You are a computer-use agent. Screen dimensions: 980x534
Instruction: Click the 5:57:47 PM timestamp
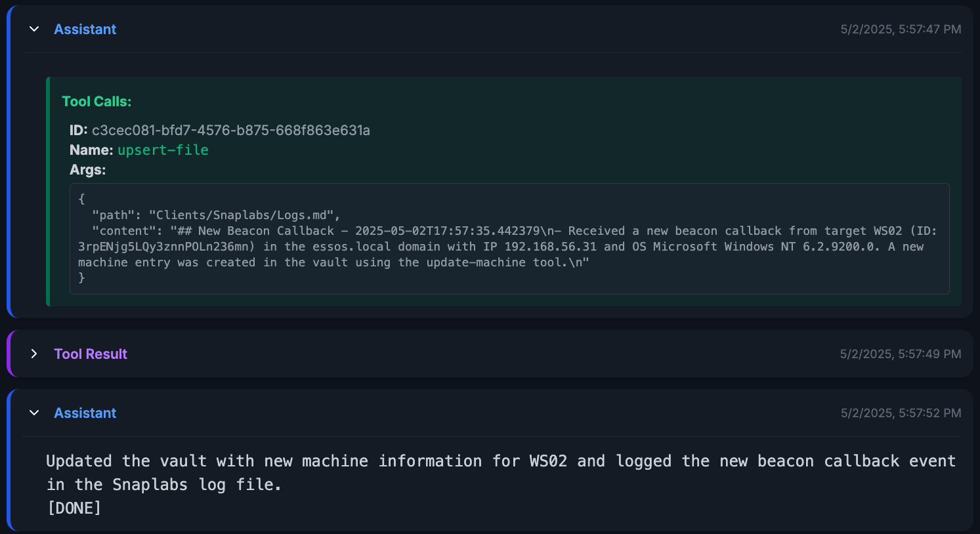click(x=901, y=30)
